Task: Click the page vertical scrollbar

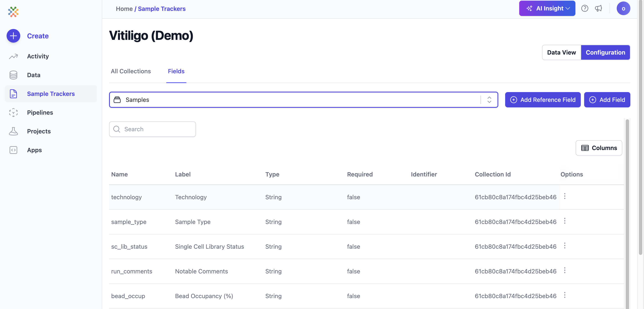Action: [x=640, y=128]
